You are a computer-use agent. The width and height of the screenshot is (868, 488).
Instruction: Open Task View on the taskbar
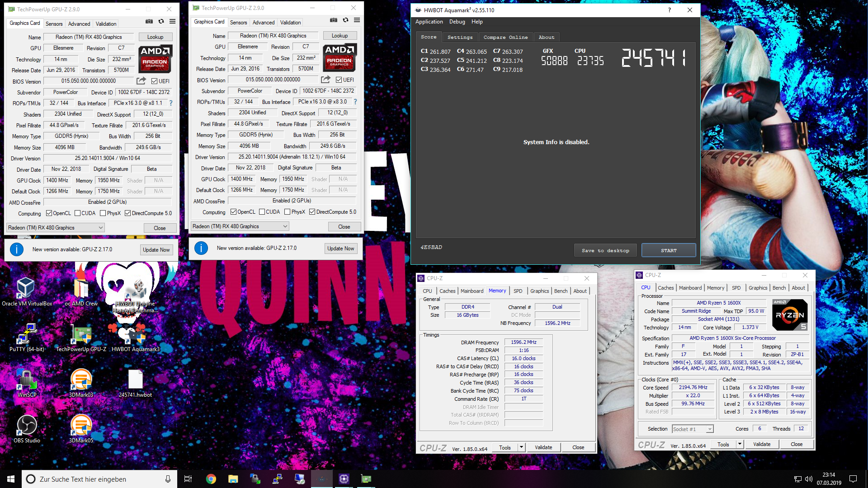coord(188,479)
